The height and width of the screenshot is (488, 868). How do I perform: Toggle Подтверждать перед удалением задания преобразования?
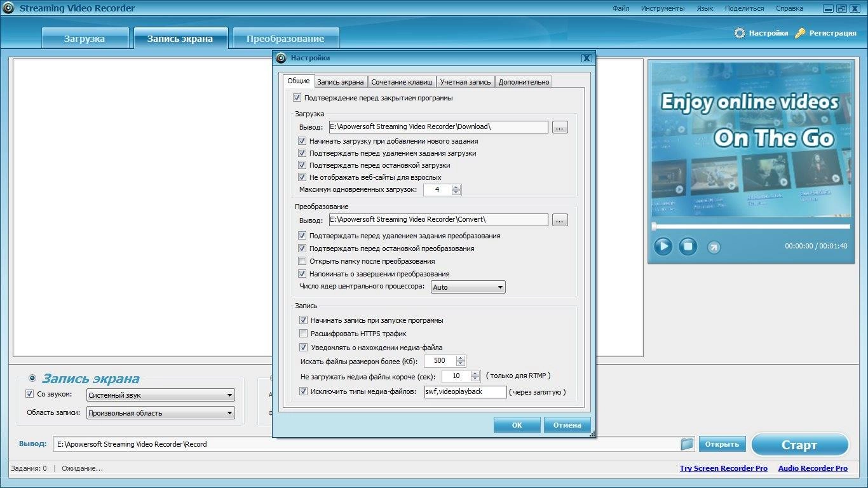(x=302, y=236)
